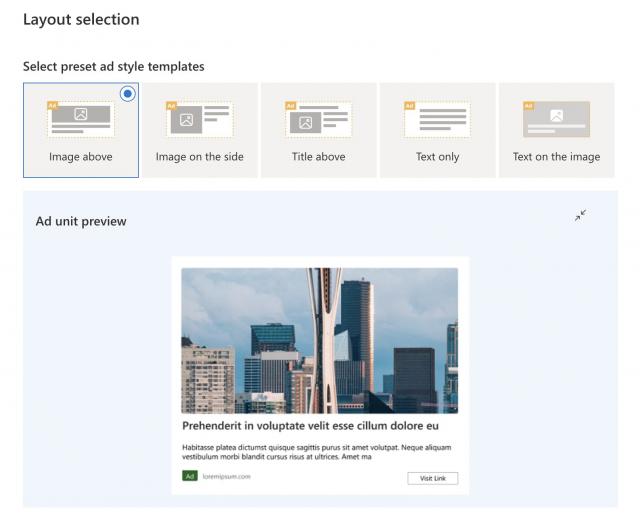
Task: Click the Text on the image layout icon
Action: pyautogui.click(x=556, y=119)
